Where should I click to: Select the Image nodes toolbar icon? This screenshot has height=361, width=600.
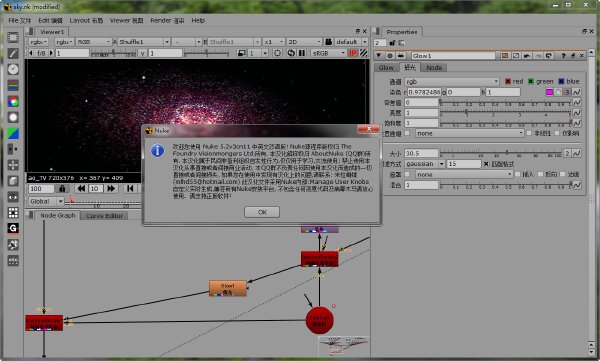tap(13, 37)
